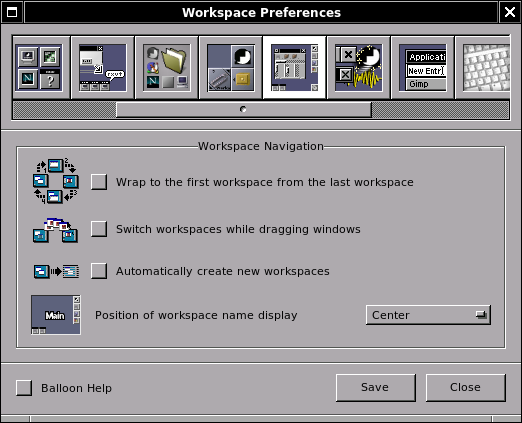Click the window menu button in title bar
Viewport: 522px width, 423px height.
[x=12, y=12]
